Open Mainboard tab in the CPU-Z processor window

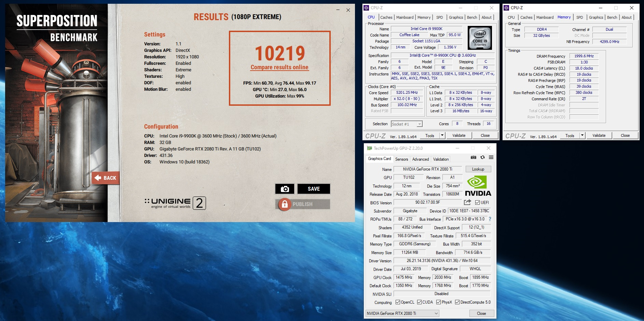pos(405,17)
